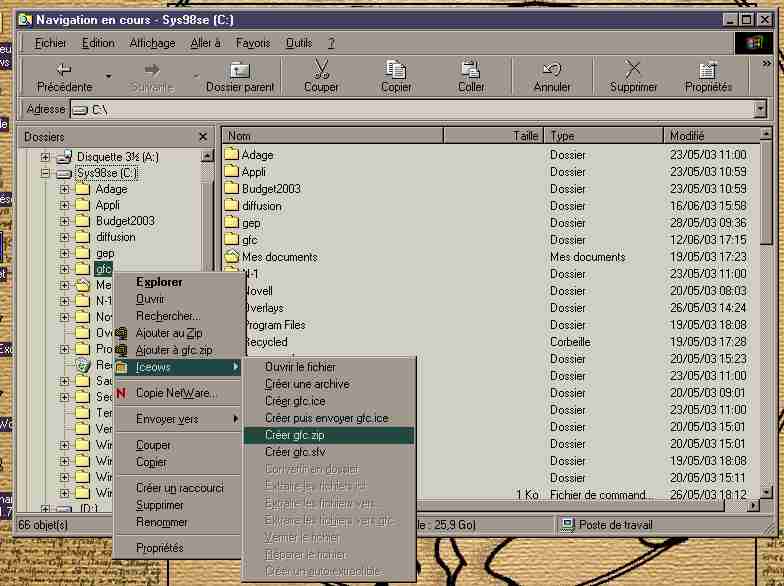Open the Outils menu
Screen dimensions: 784x586
pyautogui.click(x=299, y=43)
